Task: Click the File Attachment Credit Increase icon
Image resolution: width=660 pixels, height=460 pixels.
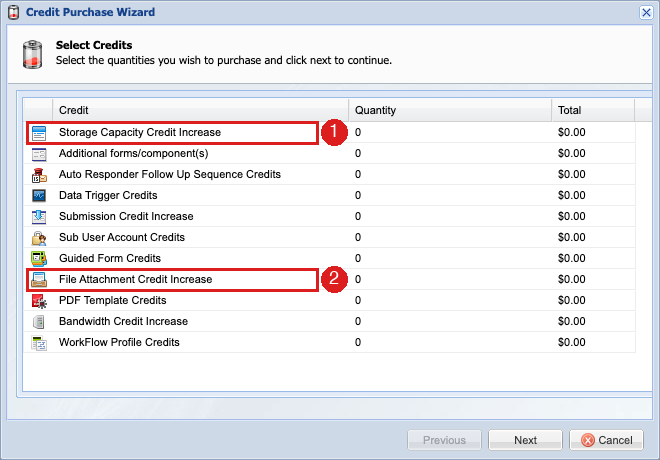Action: coord(39,279)
